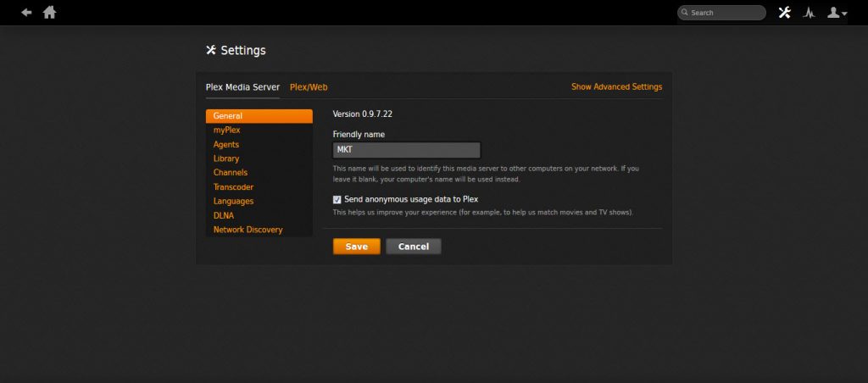Go back with the left arrow icon
868x383 pixels.
point(26,12)
